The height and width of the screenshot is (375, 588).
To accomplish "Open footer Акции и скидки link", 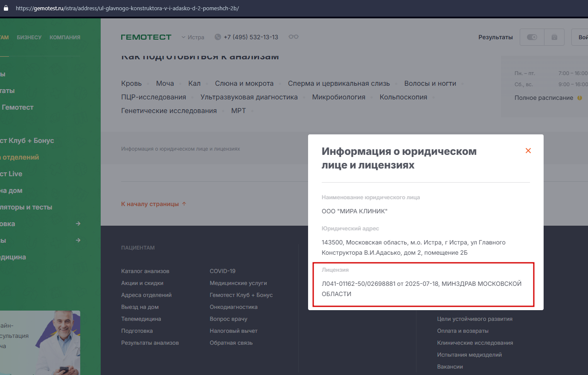I will click(142, 283).
